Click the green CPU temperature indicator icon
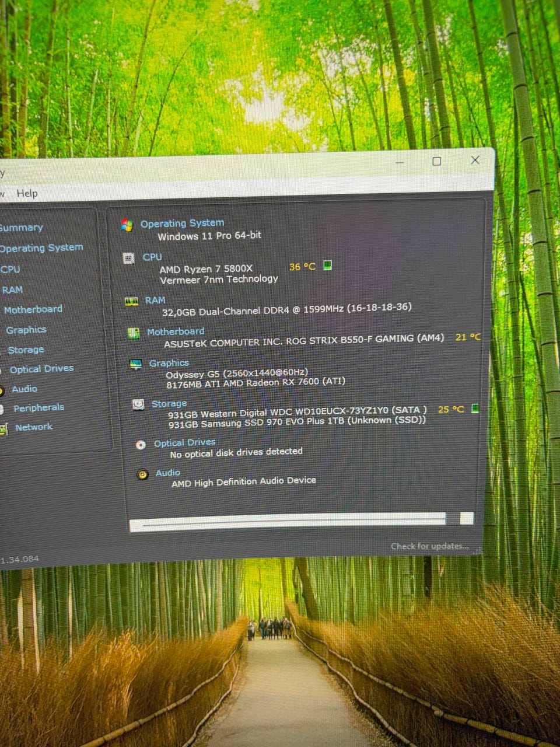This screenshot has height=747, width=560. point(328,266)
